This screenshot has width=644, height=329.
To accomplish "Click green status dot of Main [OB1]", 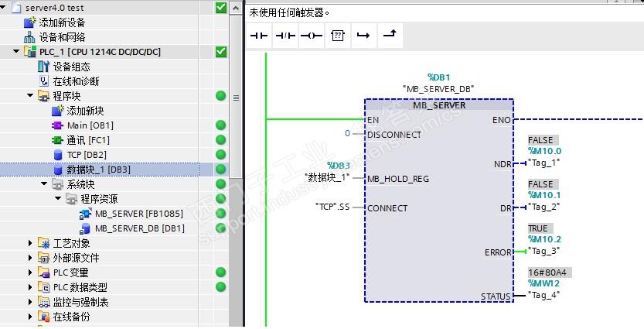I will tap(221, 125).
